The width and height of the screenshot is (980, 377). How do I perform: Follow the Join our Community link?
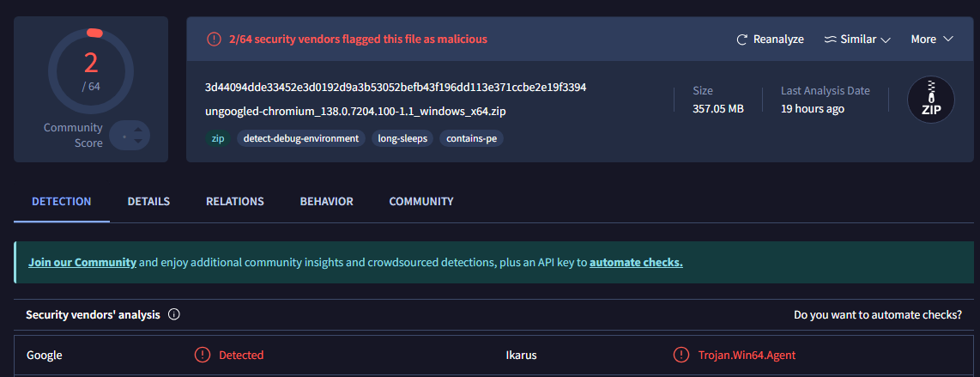(x=82, y=263)
